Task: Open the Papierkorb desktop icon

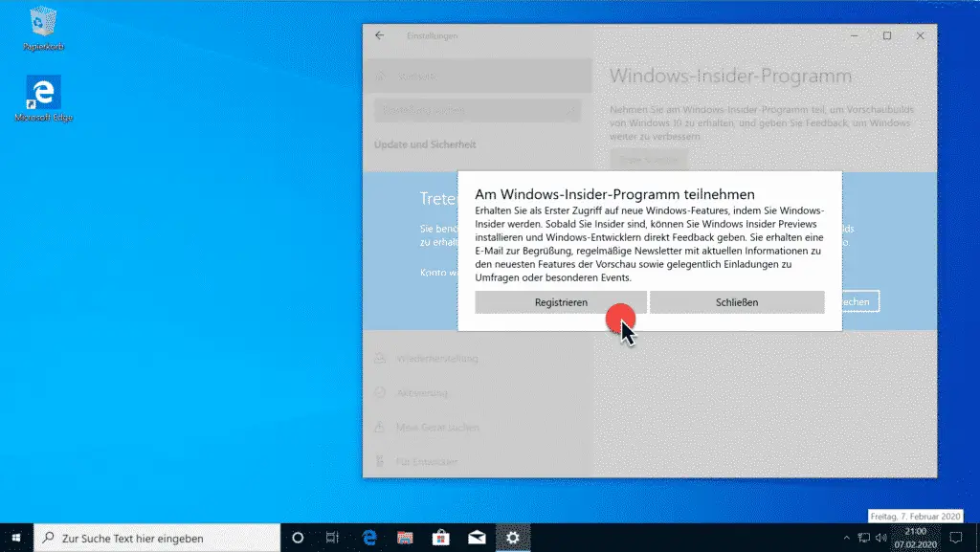Action: tap(43, 29)
